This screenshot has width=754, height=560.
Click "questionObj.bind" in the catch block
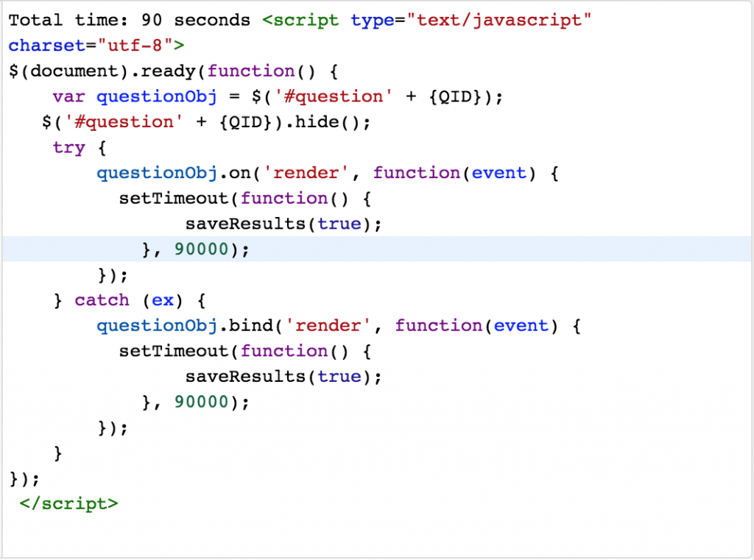coord(185,326)
